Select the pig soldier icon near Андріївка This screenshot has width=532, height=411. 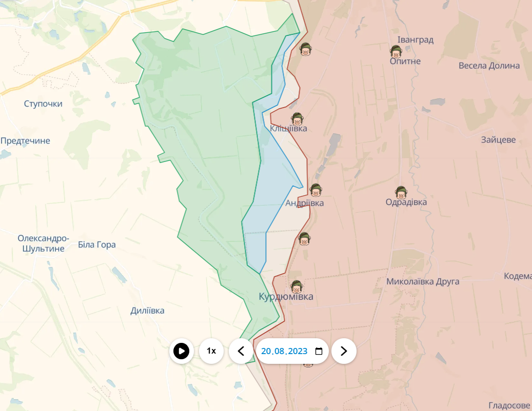click(x=316, y=190)
